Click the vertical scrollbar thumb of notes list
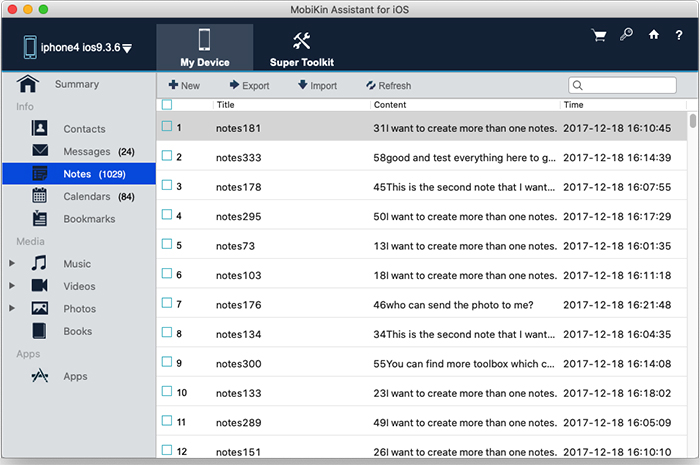The width and height of the screenshot is (700, 465). (692, 121)
